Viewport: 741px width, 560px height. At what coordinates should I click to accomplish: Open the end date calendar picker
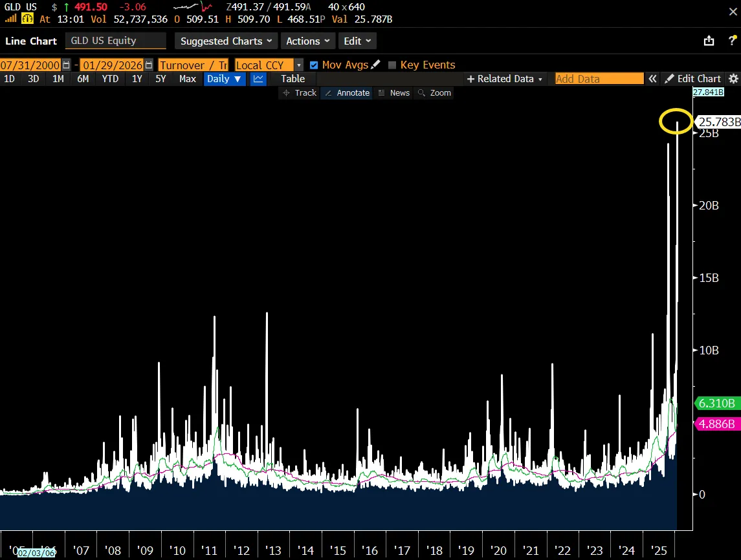149,65
